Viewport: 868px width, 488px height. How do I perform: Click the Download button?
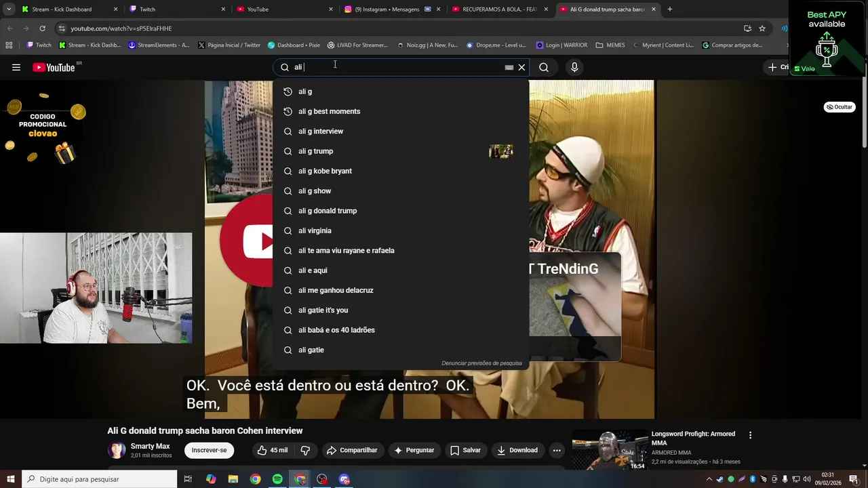click(517, 450)
